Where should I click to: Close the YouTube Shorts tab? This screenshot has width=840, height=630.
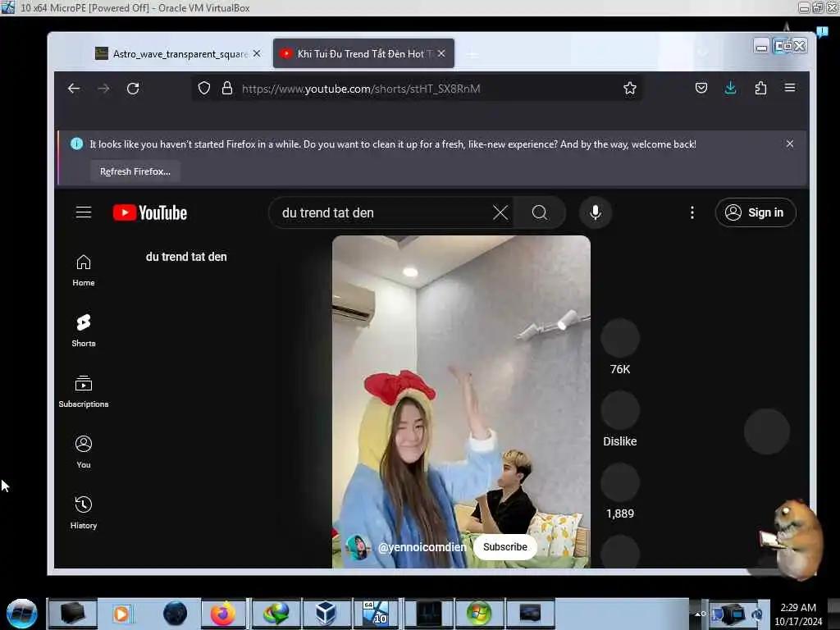tap(441, 53)
